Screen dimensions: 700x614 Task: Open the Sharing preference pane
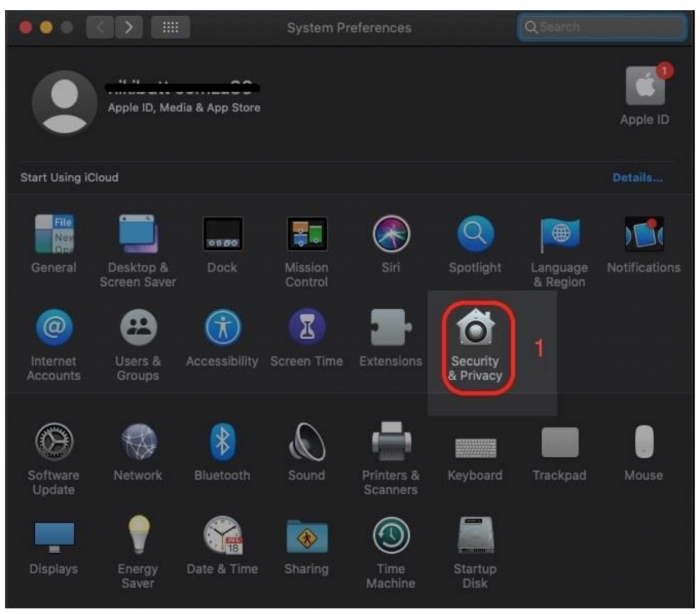click(306, 535)
